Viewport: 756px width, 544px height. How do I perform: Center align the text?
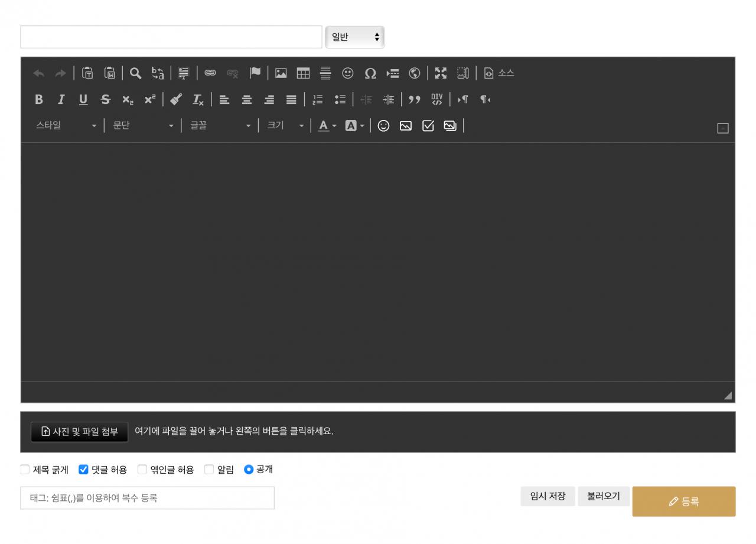[x=247, y=99]
